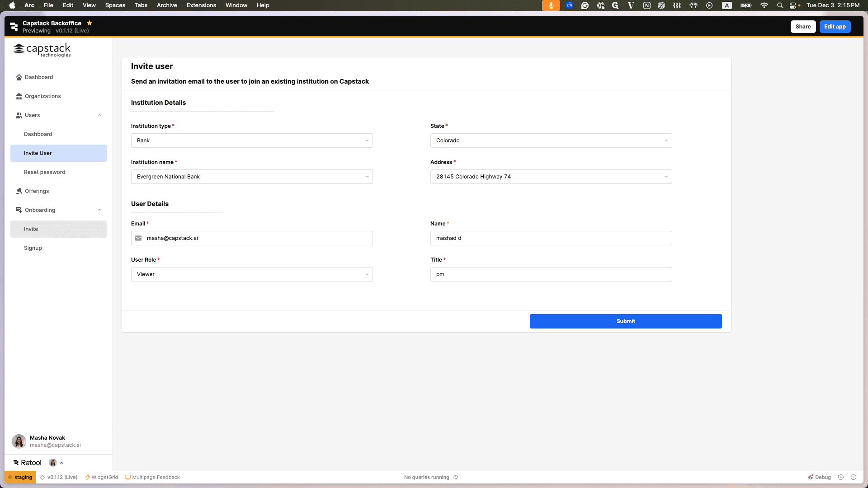Click the refresh icon beside No queries running

[x=456, y=477]
